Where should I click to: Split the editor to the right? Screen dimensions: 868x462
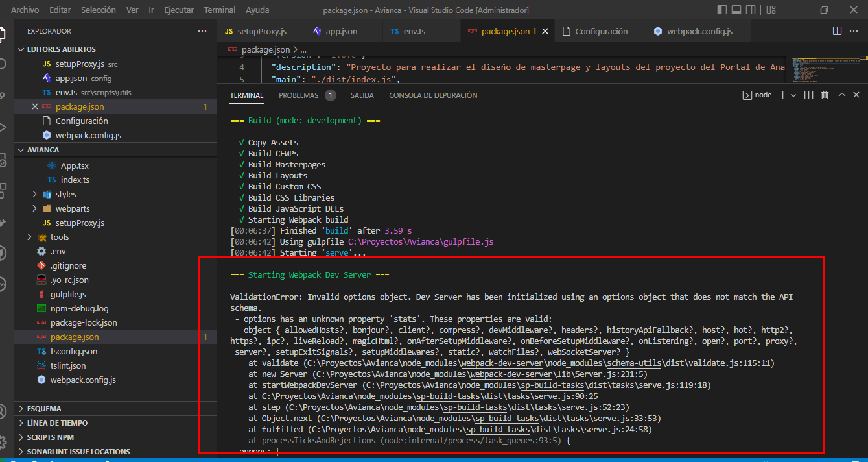point(837,31)
